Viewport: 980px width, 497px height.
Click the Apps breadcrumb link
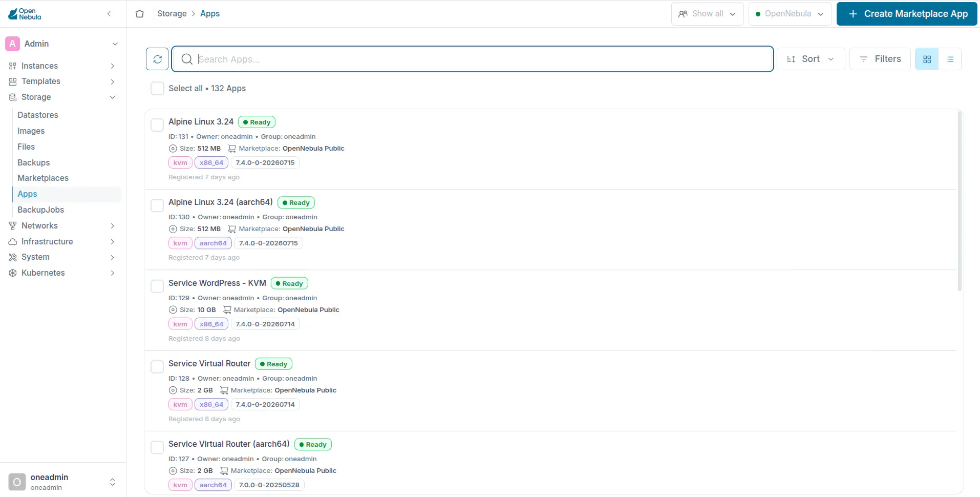[x=210, y=14]
